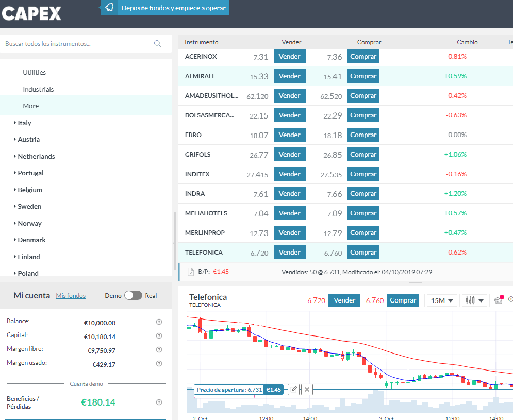Open the candlestick chart type dropdown
Screen dimensions: 513x420
(474, 300)
